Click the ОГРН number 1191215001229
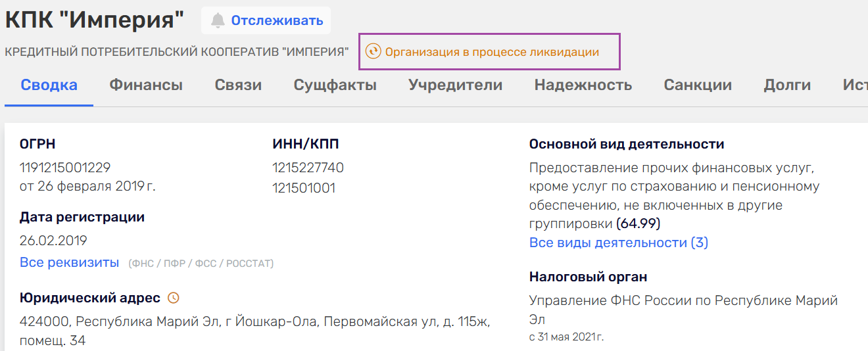The image size is (868, 351). click(65, 168)
